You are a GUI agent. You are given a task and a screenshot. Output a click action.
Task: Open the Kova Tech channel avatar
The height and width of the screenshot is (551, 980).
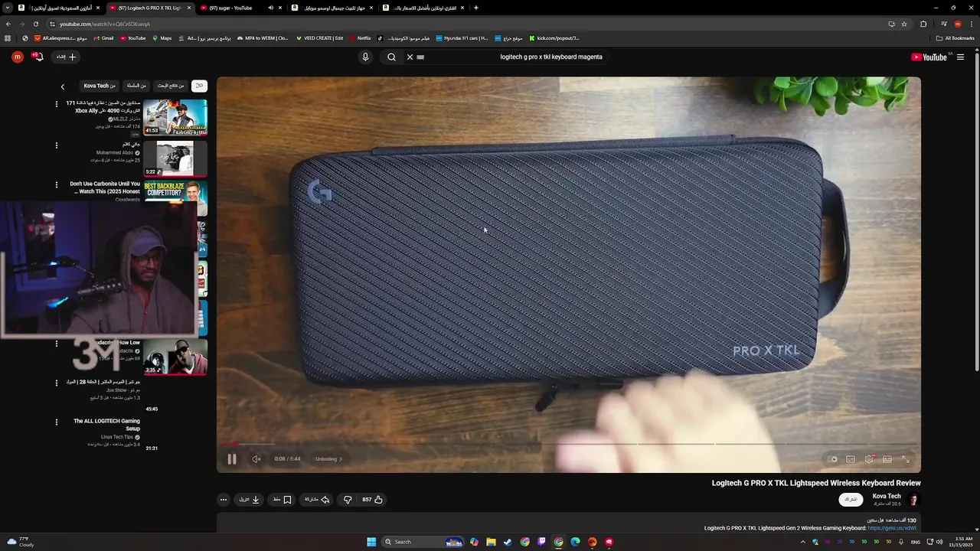tap(913, 500)
